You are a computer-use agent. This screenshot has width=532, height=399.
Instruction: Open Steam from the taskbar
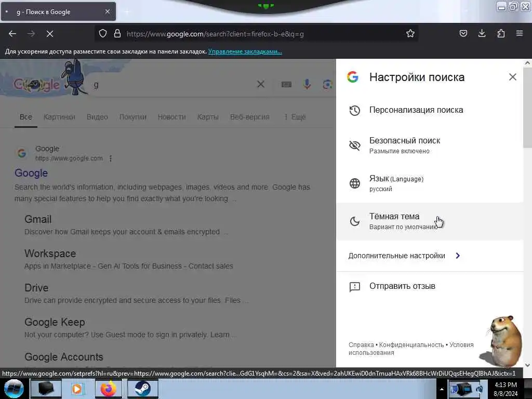click(142, 389)
